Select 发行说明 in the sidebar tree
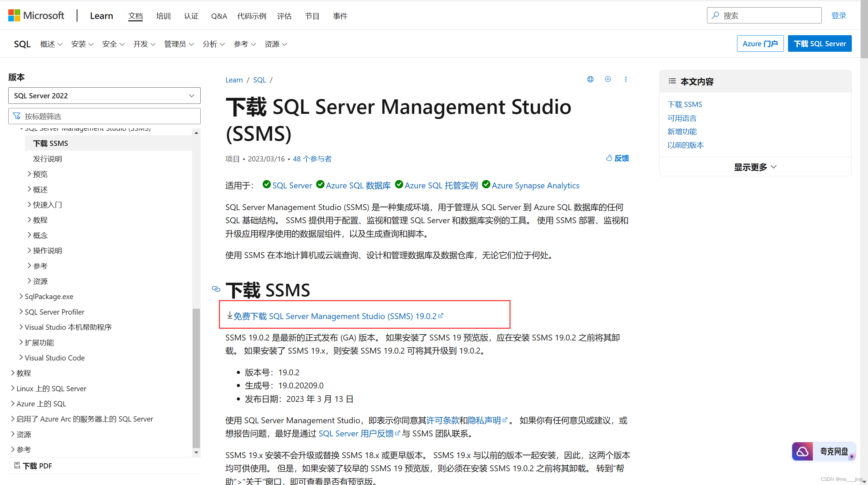 (x=47, y=159)
